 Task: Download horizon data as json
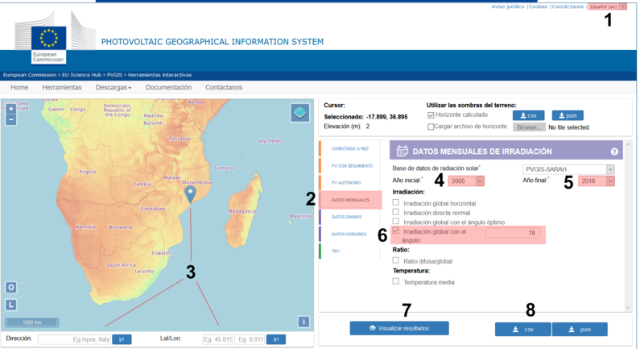[568, 115]
